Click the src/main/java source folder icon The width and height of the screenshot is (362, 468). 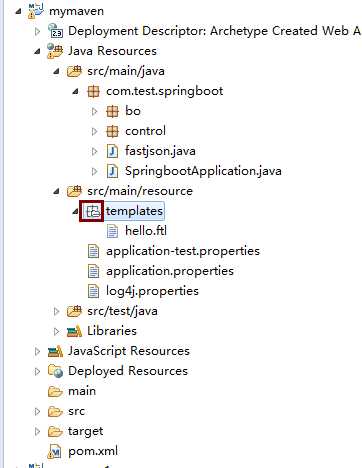click(74, 71)
